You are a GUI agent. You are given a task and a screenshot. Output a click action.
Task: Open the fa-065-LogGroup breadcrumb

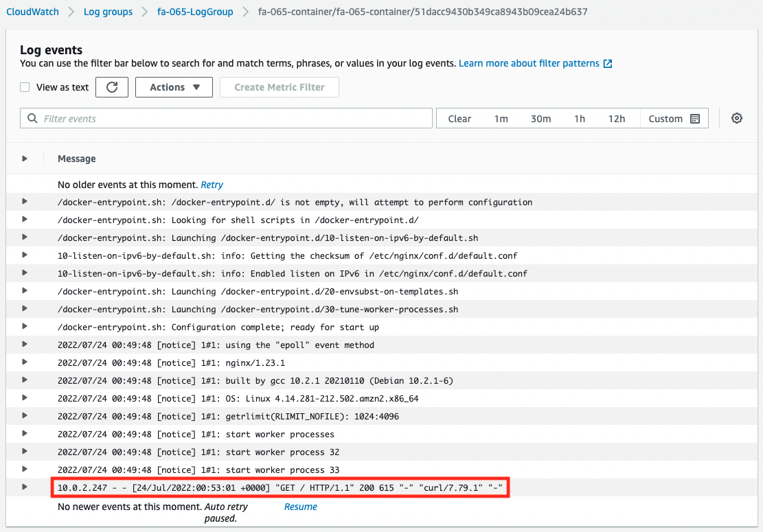point(194,12)
